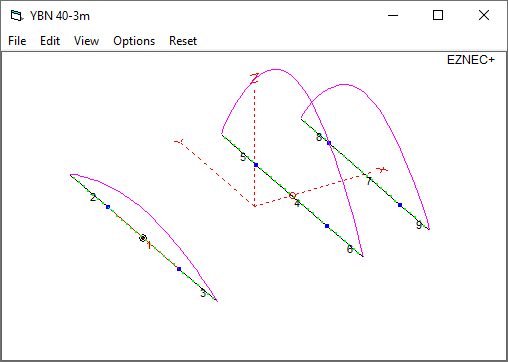The image size is (508, 362).
Task: Select the source circle marker on wire 1
Action: coord(143,238)
